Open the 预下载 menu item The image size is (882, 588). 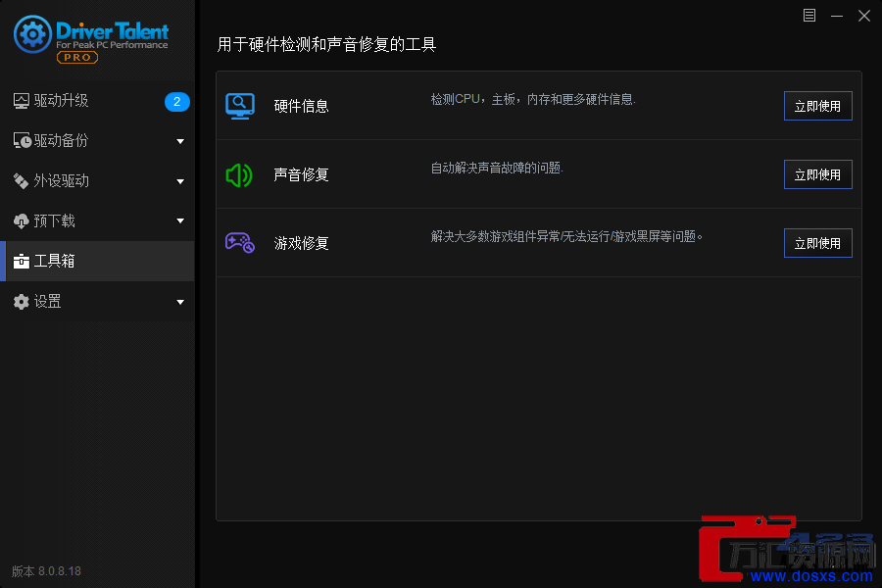pos(97,221)
